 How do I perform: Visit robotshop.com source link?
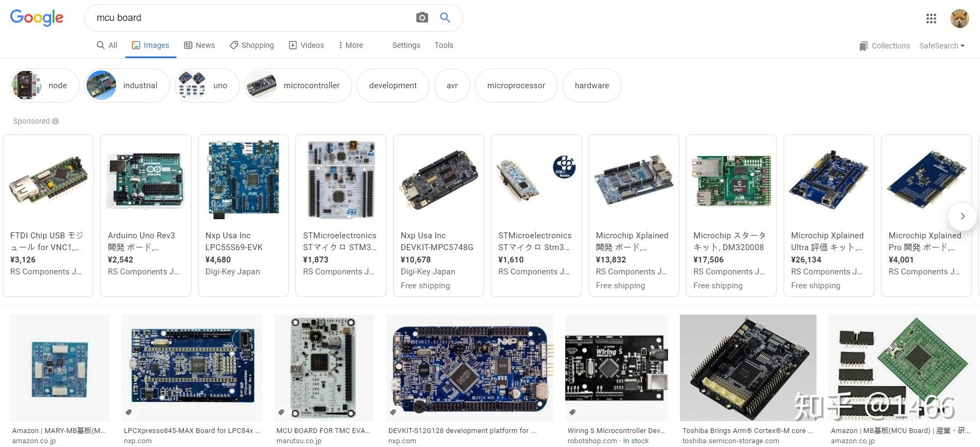tap(592, 441)
